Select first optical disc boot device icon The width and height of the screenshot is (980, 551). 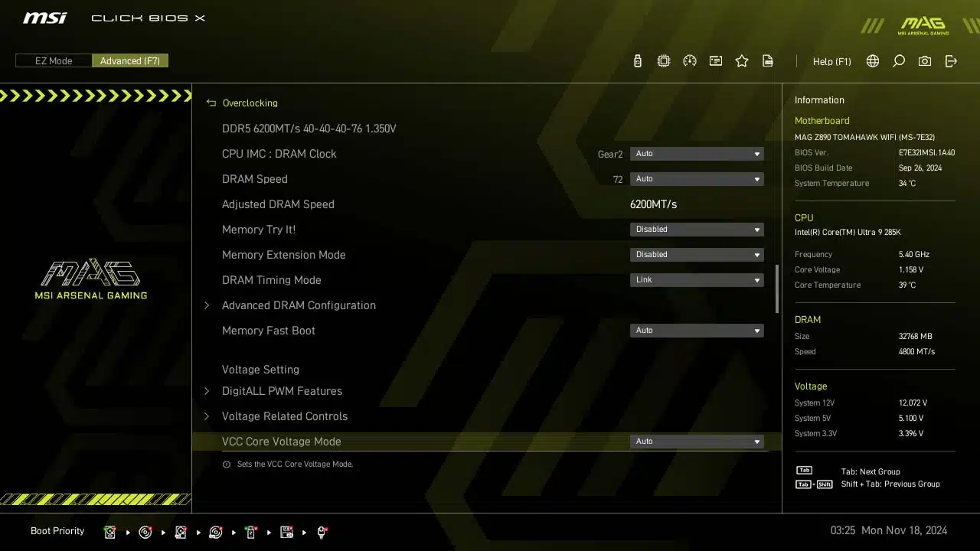tap(145, 532)
